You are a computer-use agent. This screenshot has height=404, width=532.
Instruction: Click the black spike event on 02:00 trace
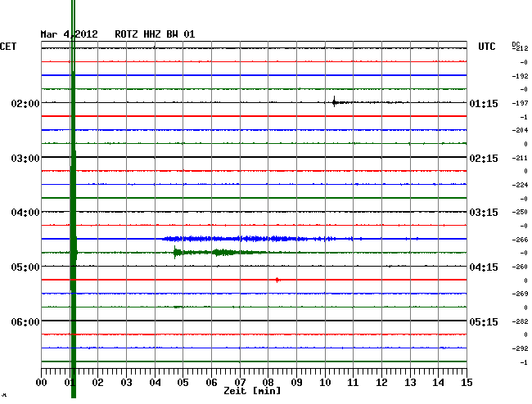pos(335,101)
